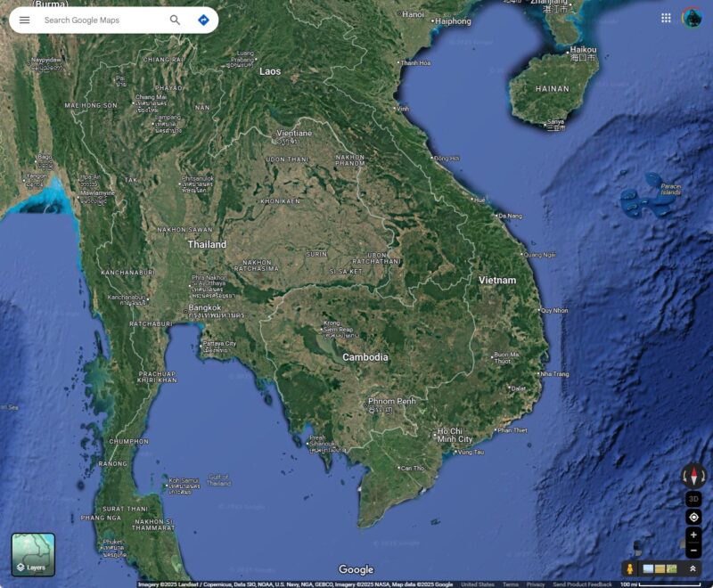Toggle 3D view mode
The height and width of the screenshot is (588, 713).
tap(693, 498)
